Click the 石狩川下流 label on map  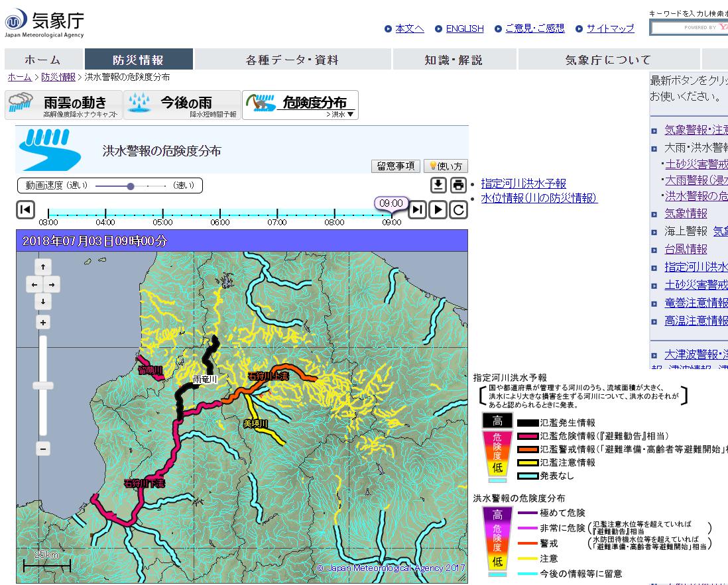pos(145,484)
